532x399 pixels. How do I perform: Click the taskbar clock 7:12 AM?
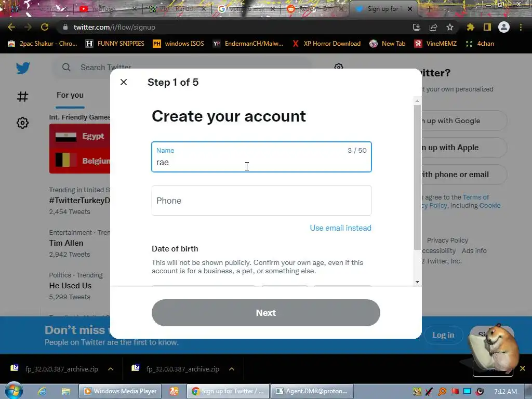(x=505, y=392)
